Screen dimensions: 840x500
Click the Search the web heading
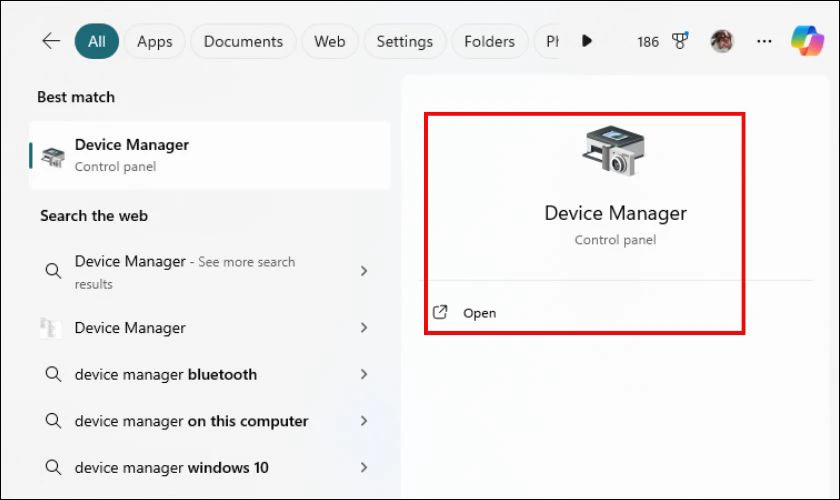pos(94,216)
